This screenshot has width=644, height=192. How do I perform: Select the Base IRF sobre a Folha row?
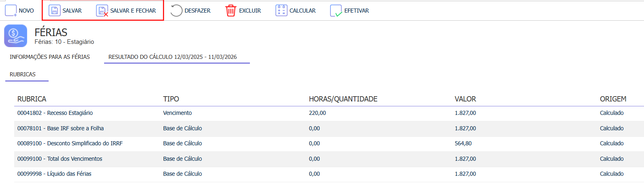click(x=329, y=129)
